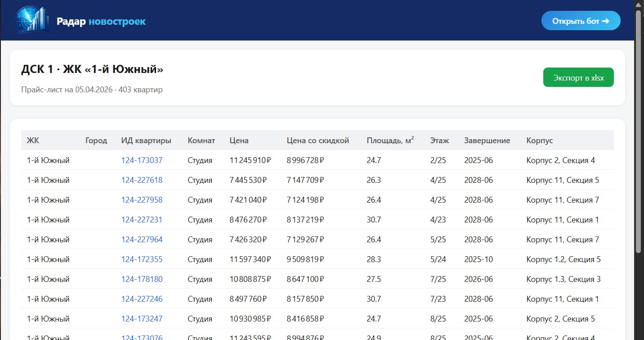Open apartment link 124-173037

pyautogui.click(x=142, y=160)
